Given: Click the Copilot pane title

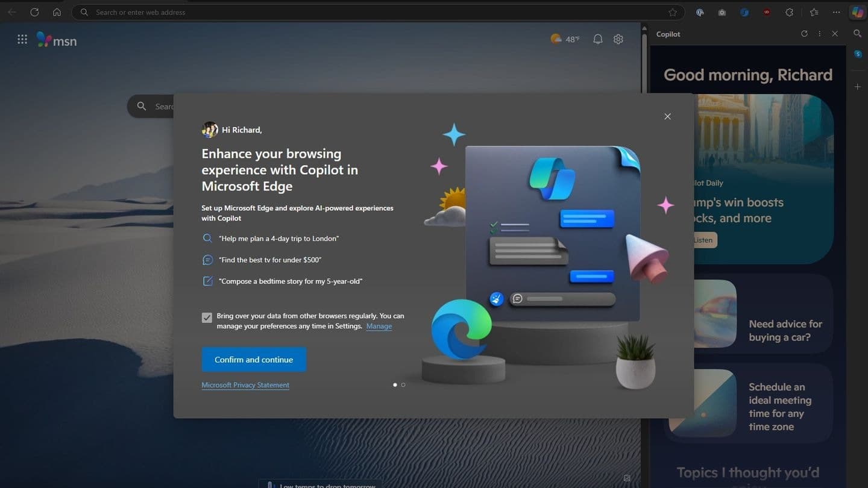Looking at the screenshot, I should 668,34.
